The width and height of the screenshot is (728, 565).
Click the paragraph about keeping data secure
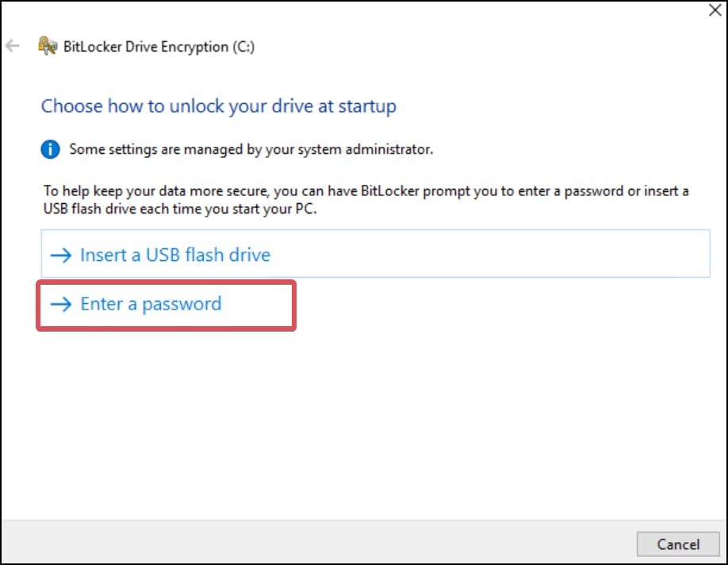366,200
